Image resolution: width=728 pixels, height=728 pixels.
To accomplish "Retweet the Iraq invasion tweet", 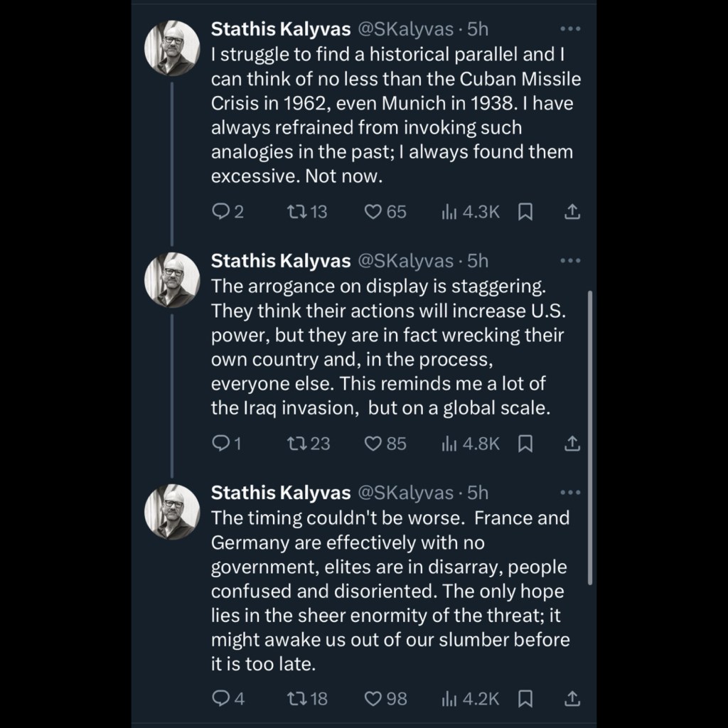I will click(x=294, y=444).
